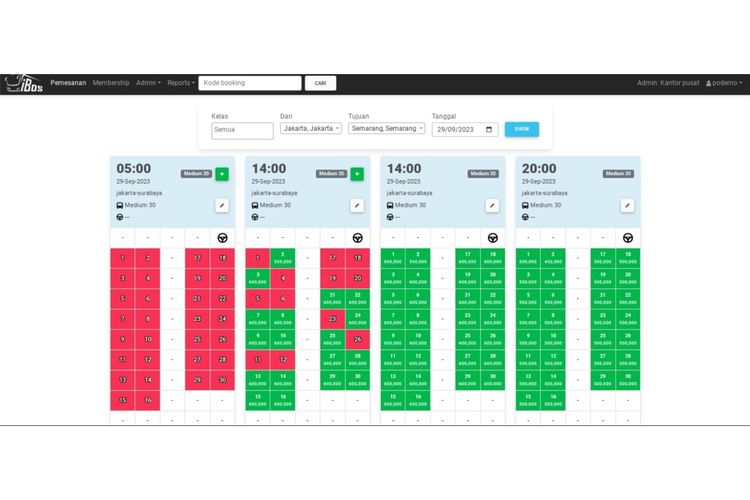Click steering wheel icon in 20:00 seat map
750x500 pixels.
pyautogui.click(x=627, y=238)
